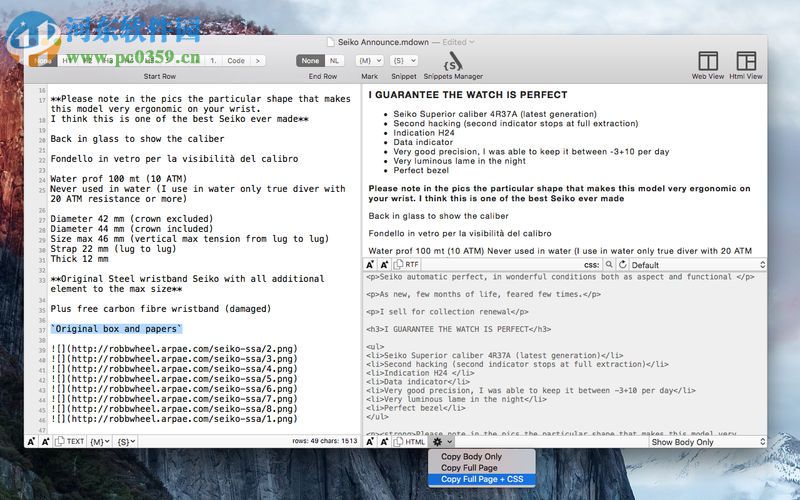Click the 'rows: 49 chars: 1513' status text
The image size is (800, 500).
[x=324, y=441]
